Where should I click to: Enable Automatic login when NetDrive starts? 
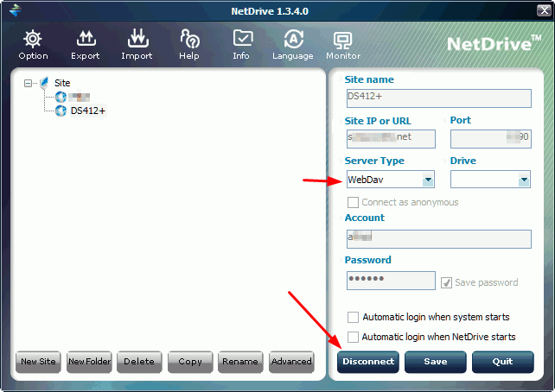coord(353,337)
